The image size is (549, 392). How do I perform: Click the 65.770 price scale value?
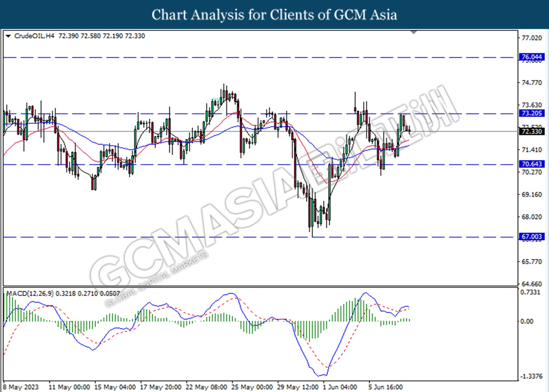[x=532, y=262]
